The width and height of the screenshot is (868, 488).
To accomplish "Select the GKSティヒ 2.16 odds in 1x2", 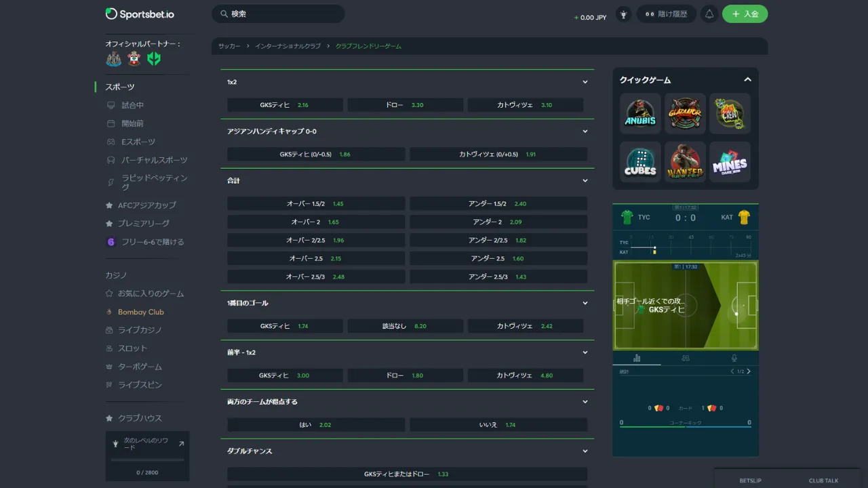I will pos(285,105).
